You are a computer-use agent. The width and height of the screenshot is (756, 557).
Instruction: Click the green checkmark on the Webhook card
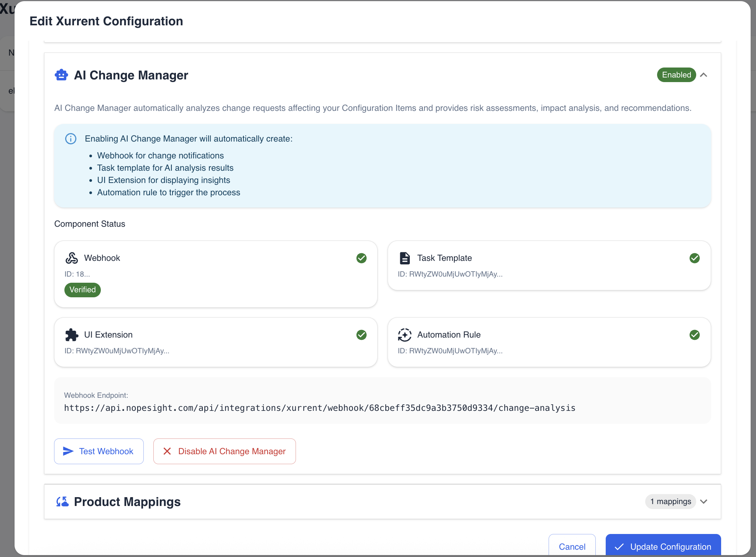(361, 258)
